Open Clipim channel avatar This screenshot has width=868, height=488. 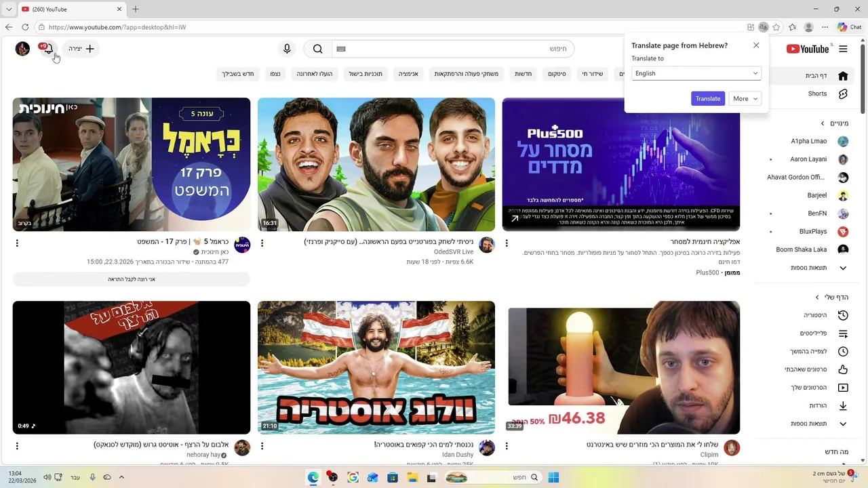(732, 447)
